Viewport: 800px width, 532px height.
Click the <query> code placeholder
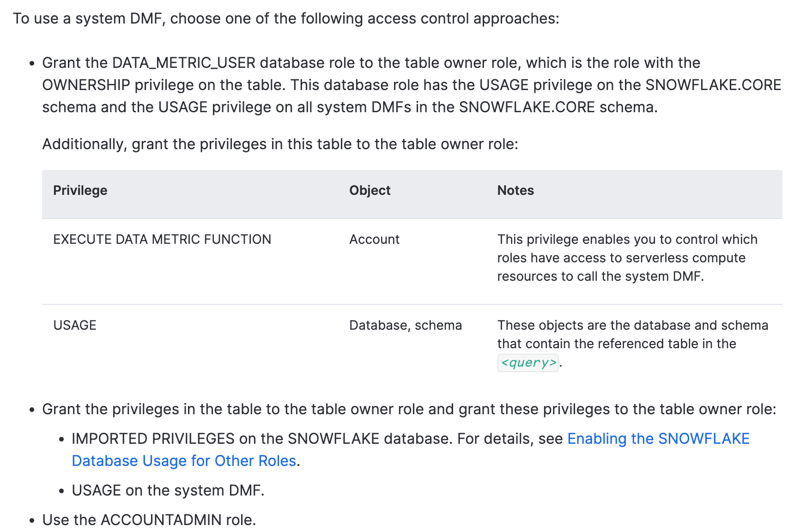pos(528,363)
